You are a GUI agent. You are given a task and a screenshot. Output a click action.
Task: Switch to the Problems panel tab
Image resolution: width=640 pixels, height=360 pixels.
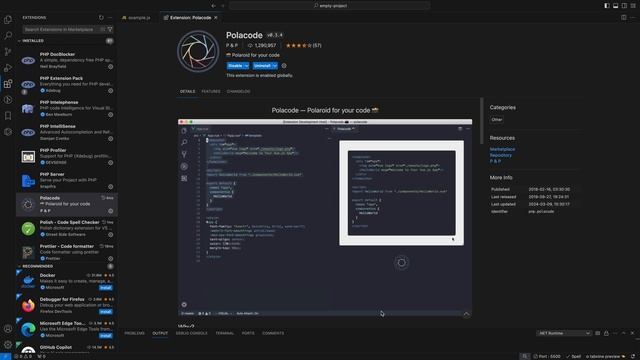pyautogui.click(x=134, y=333)
